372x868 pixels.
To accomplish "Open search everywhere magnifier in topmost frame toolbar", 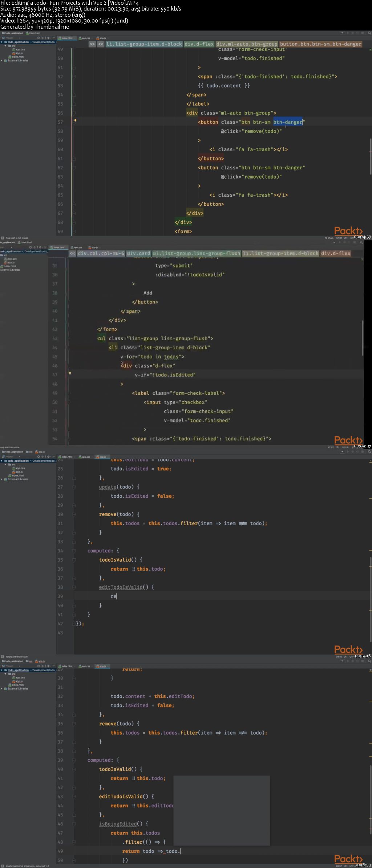I will coord(369,33).
